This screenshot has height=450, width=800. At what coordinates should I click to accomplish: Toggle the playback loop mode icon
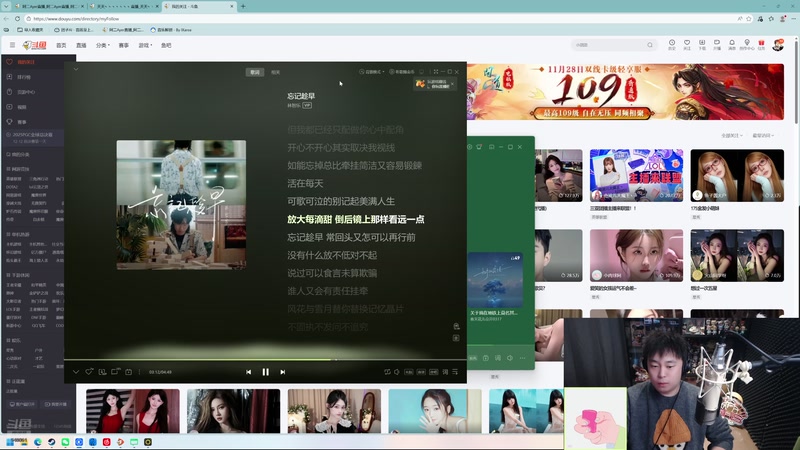[387, 372]
